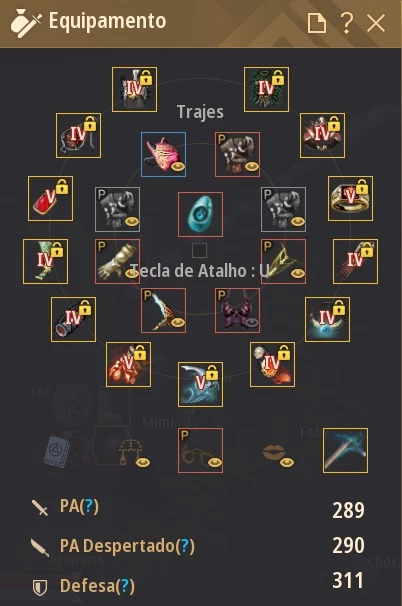
Task: Toggle eye visibility on the gold glove costume
Action: coord(131,273)
